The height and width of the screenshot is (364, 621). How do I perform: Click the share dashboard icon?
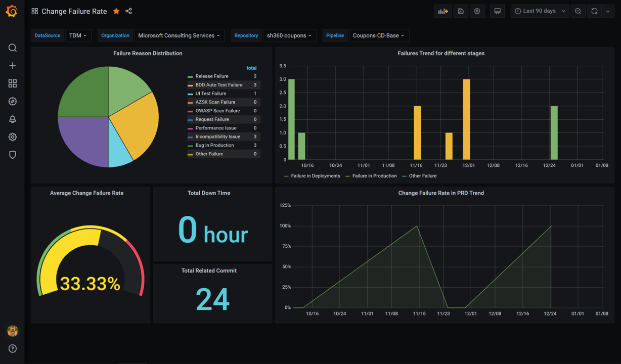click(x=128, y=11)
